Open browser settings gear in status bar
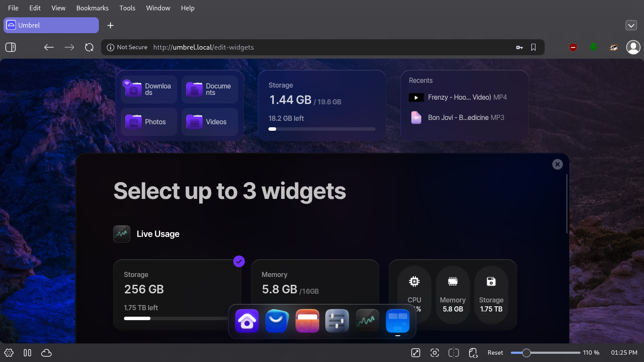Screen dimensions: 644x362 pos(9,353)
